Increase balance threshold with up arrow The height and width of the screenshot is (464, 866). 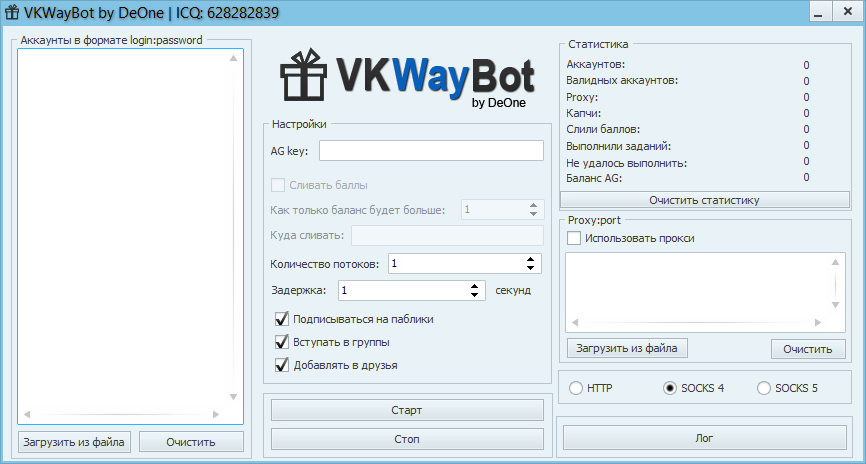pos(533,205)
